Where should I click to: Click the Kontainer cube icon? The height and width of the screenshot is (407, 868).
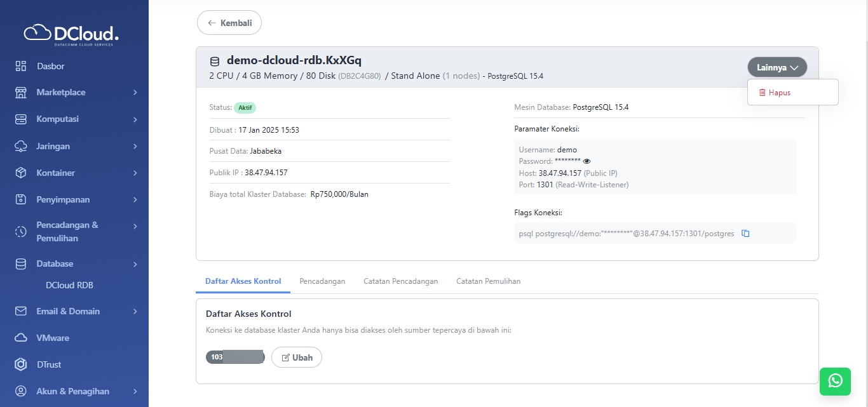pos(21,173)
